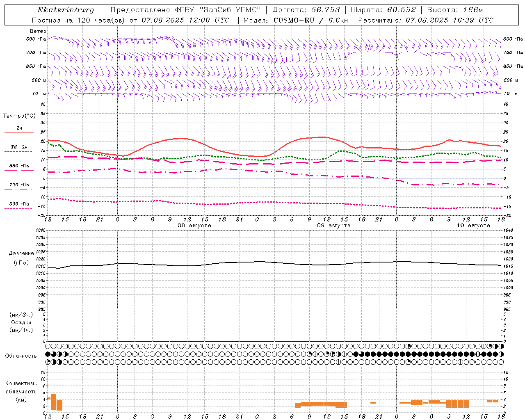The image size is (525, 420).
Task: Click the "08 августа" date label
Action: pyautogui.click(x=194, y=226)
